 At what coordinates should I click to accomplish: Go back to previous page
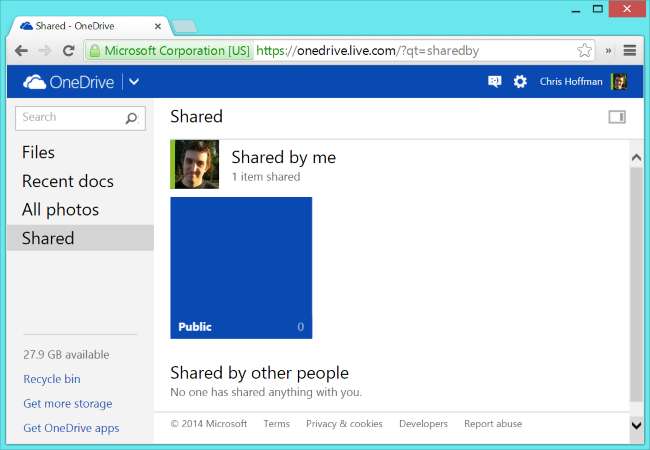[x=21, y=49]
